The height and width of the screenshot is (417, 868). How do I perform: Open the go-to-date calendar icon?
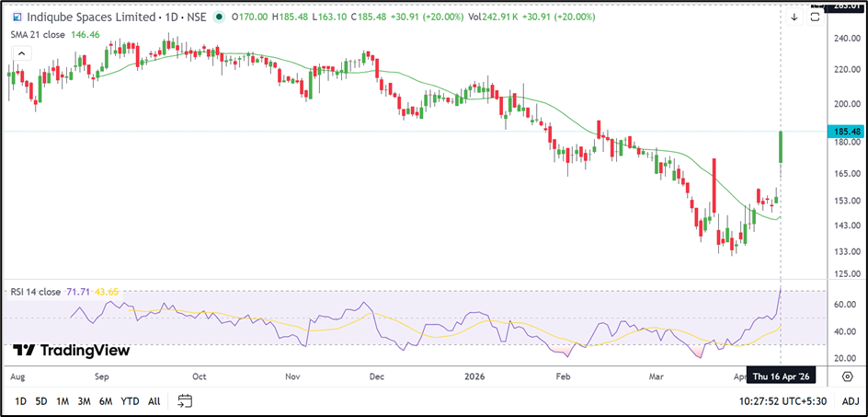[185, 400]
